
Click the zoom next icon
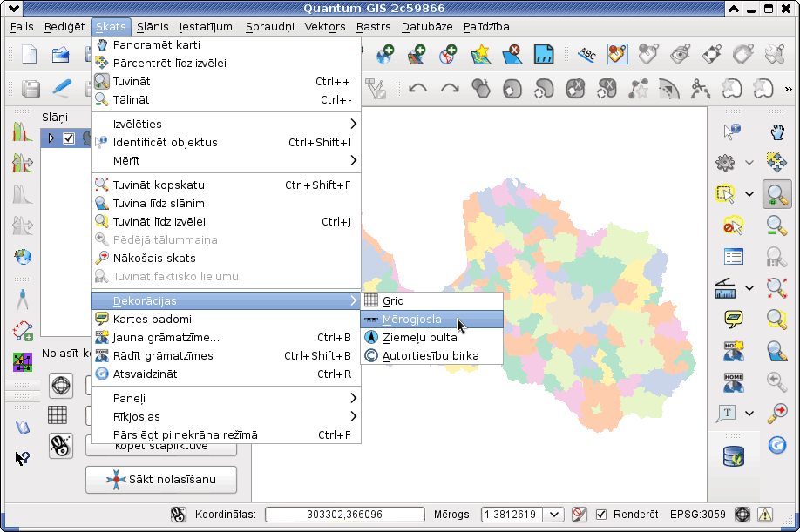click(x=777, y=414)
